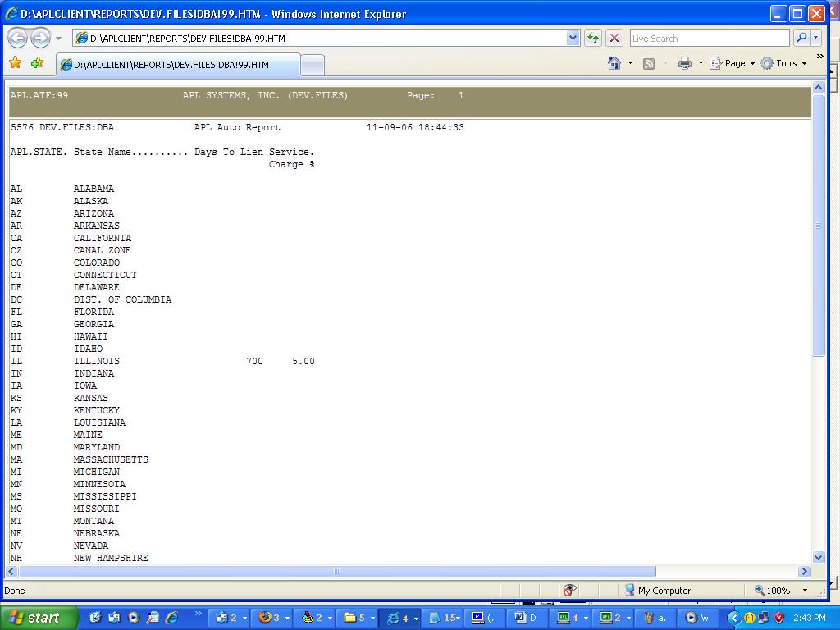Run search with the magnifier icon
The height and width of the screenshot is (630, 840).
pyautogui.click(x=801, y=38)
